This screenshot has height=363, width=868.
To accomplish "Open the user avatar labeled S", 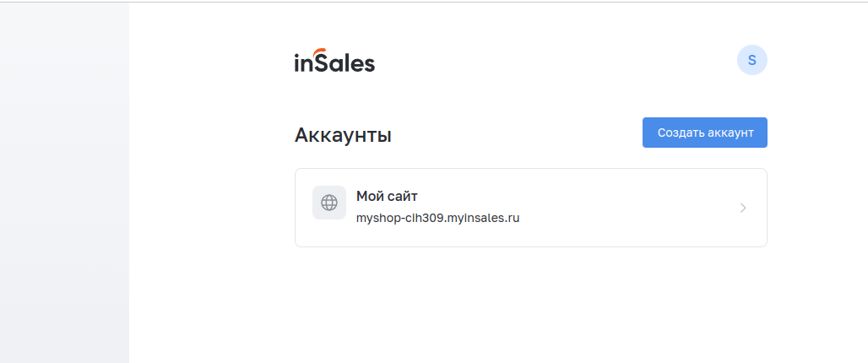I will (751, 60).
